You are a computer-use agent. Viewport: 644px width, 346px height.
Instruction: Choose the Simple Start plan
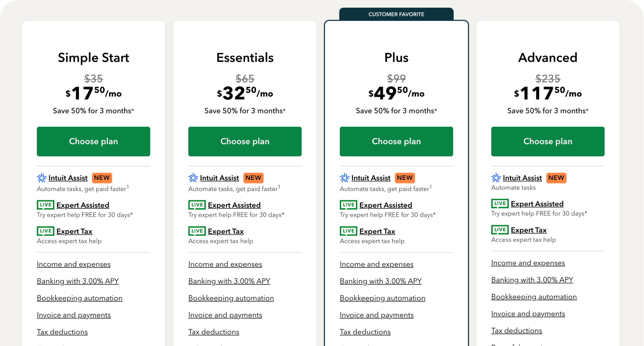click(93, 141)
